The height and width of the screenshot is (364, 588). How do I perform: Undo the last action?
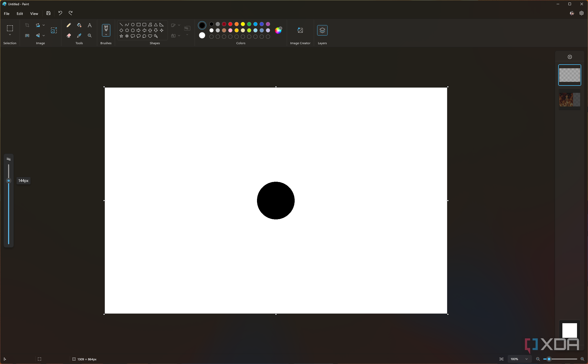(60, 13)
